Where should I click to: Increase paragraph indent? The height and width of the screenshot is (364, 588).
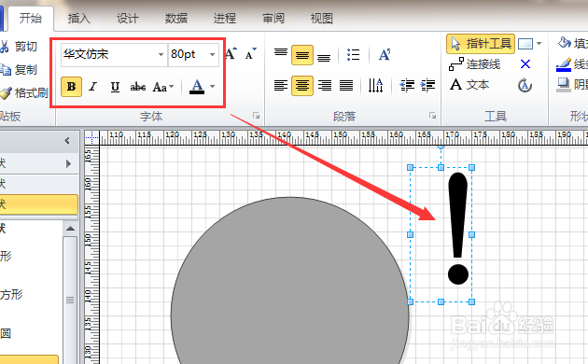pyautogui.click(x=427, y=86)
